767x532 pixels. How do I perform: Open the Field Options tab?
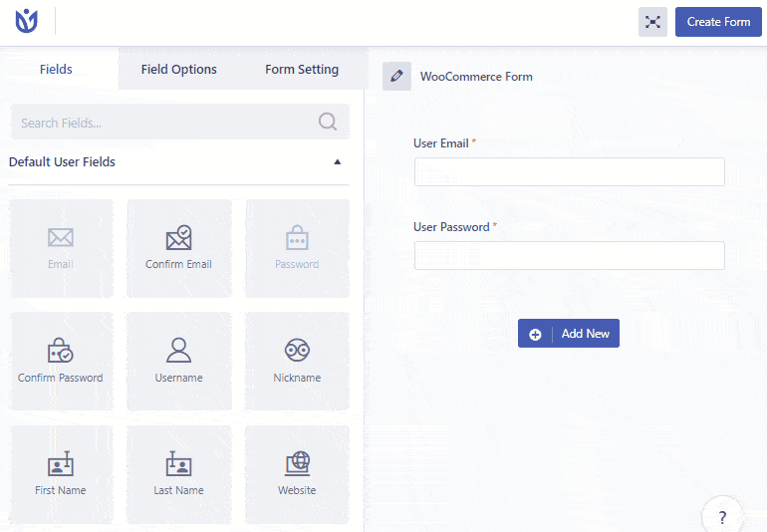coord(179,69)
